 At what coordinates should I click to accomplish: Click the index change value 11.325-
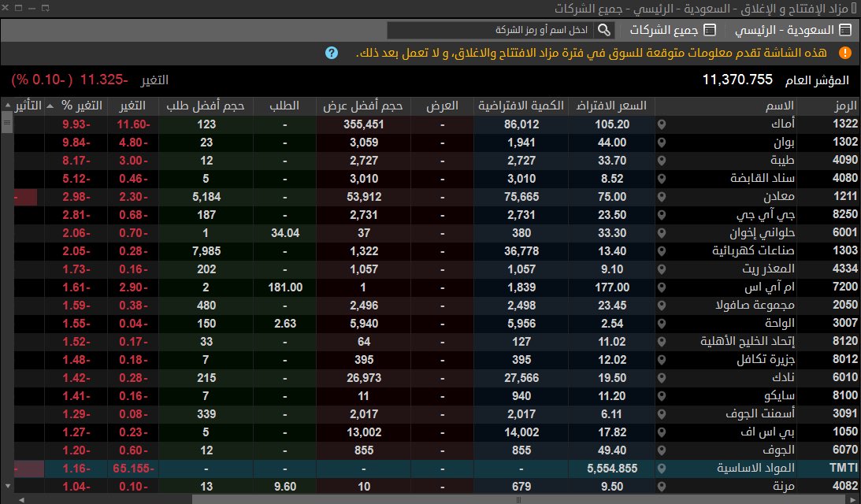point(104,80)
